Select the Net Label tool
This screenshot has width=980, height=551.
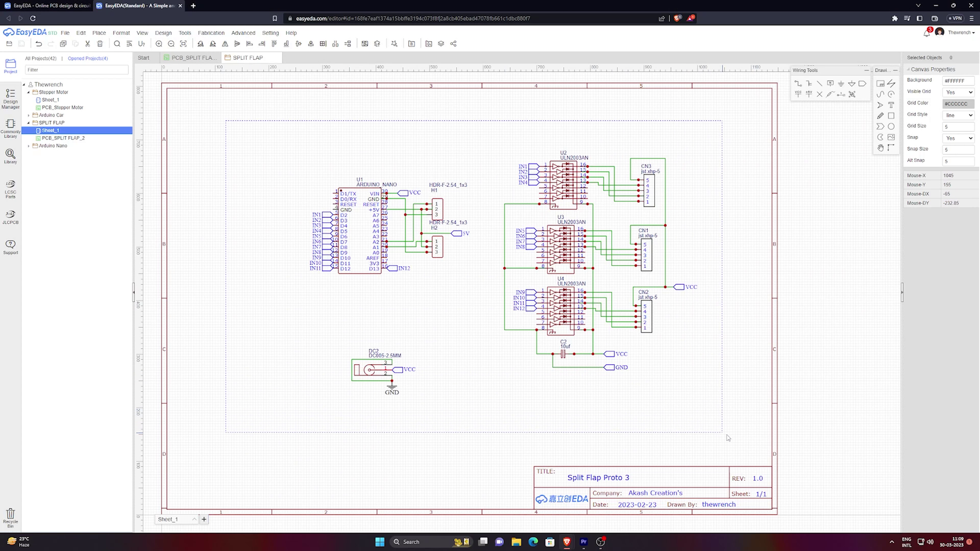pos(831,83)
